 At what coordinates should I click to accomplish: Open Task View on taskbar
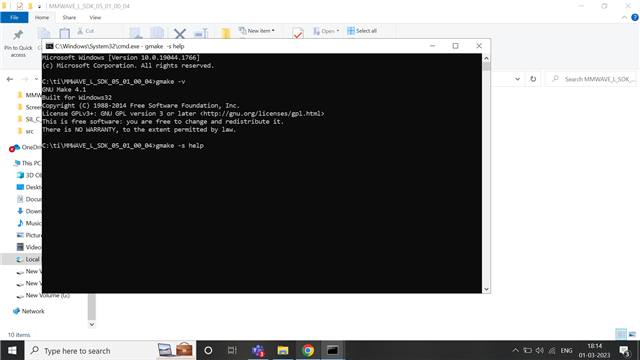232,350
